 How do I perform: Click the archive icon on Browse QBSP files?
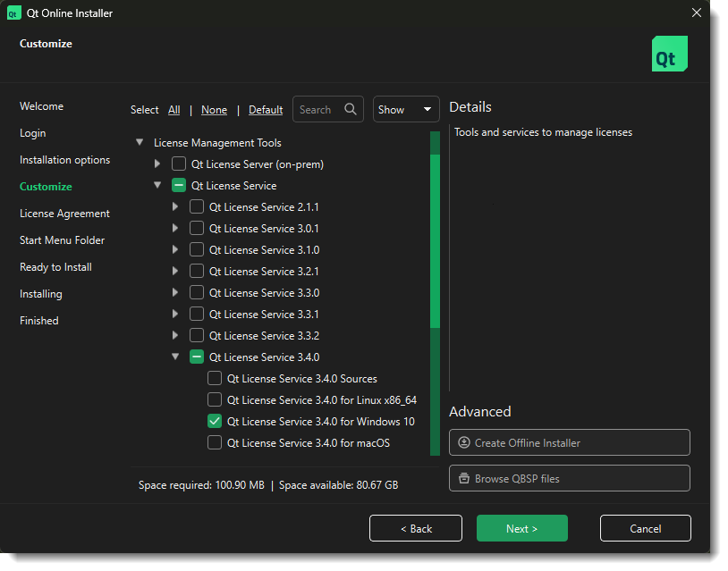pos(463,478)
